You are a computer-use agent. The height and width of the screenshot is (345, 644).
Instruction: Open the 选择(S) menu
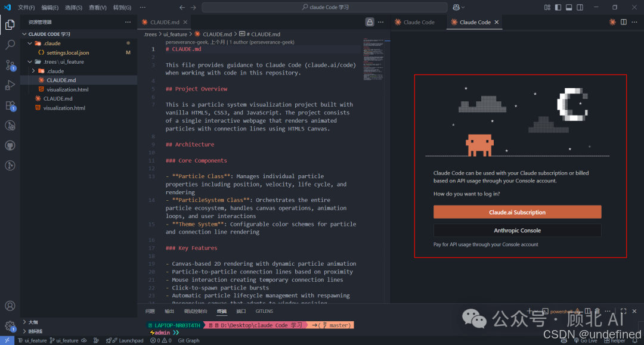[x=73, y=7]
